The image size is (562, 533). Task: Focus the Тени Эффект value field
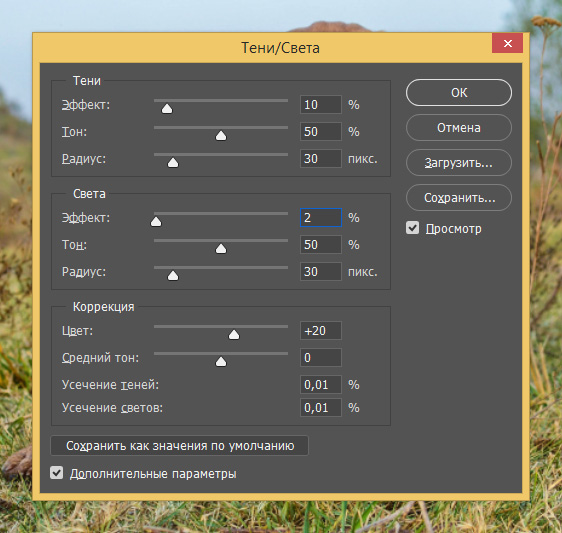[321, 105]
